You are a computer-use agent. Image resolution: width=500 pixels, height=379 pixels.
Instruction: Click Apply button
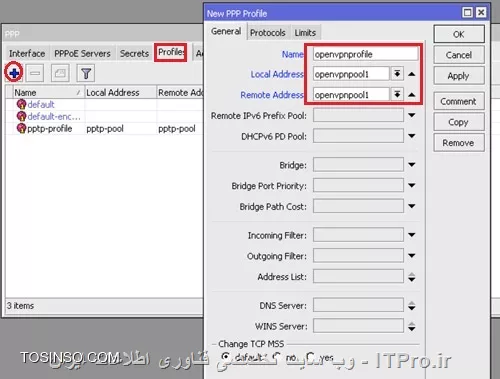[x=459, y=76]
